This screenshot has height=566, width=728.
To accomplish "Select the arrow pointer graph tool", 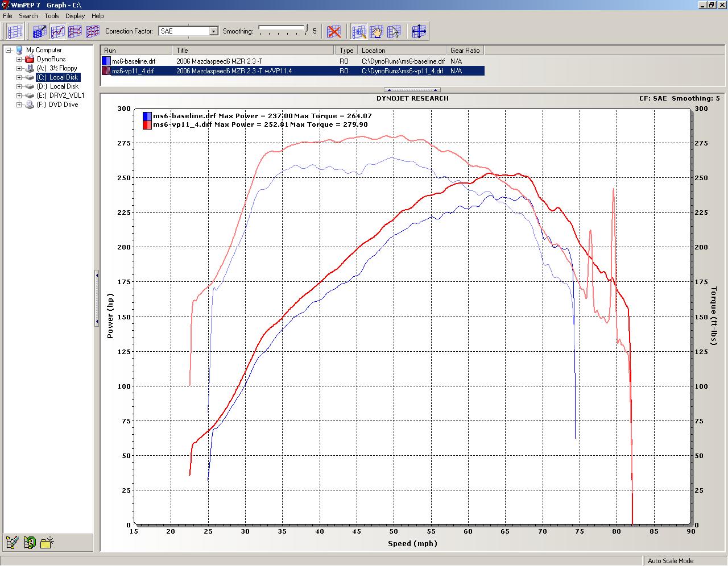I will [x=394, y=31].
